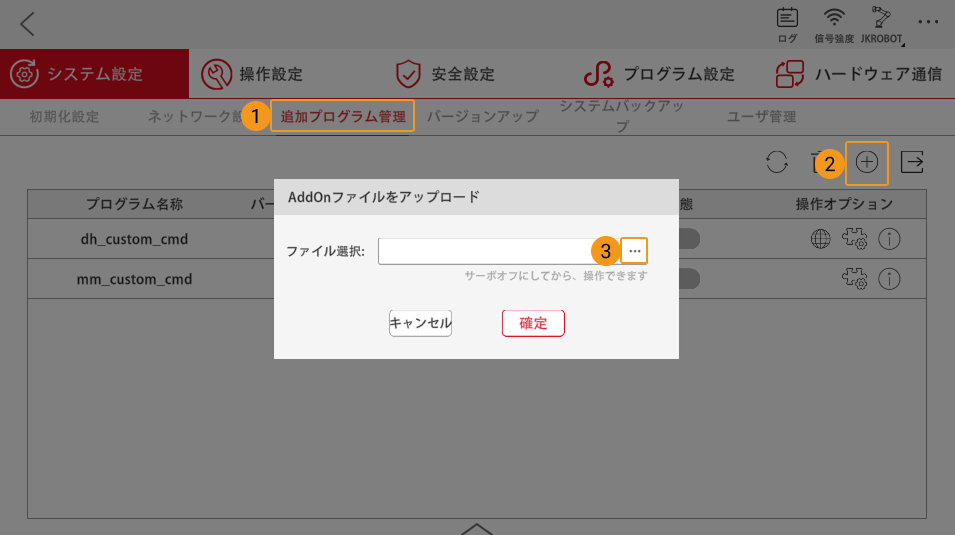Switch to 操作設定 tab
Viewport: 955px width, 538px height.
click(x=252, y=74)
